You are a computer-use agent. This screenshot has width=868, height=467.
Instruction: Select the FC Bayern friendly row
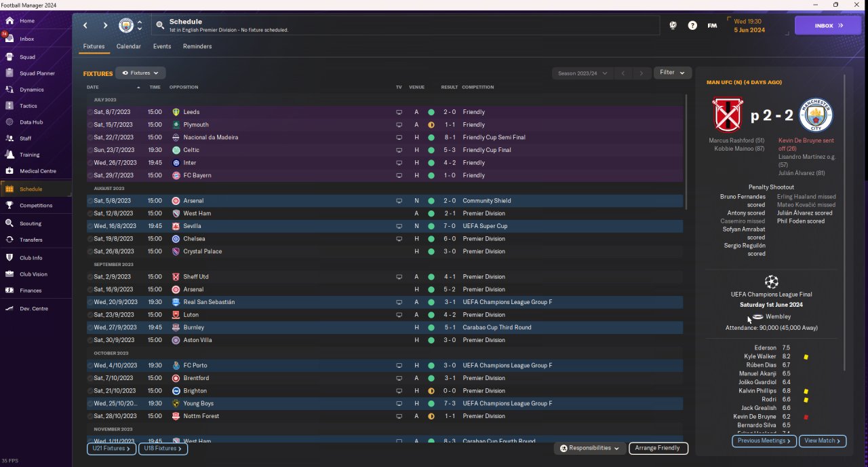(x=384, y=175)
